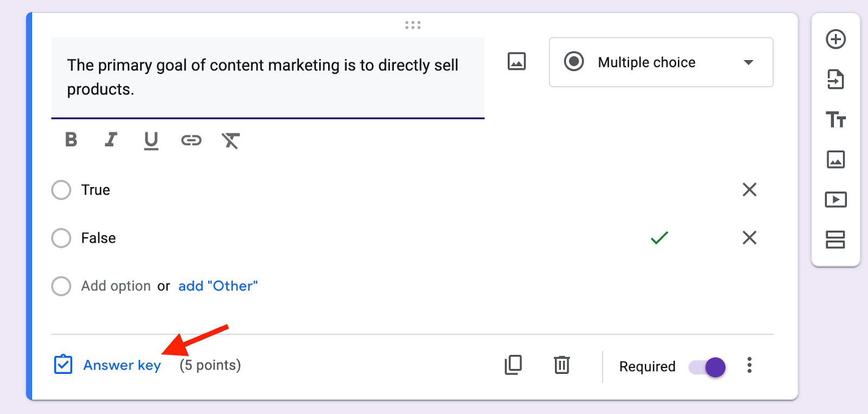Duplicate this question
The width and height of the screenshot is (868, 414).
[513, 365]
